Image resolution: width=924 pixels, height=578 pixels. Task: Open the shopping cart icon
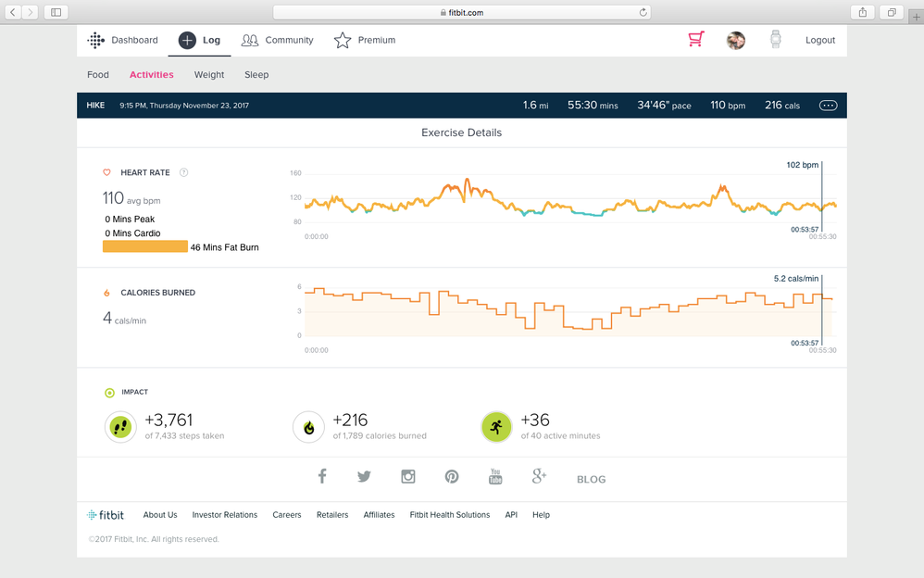pyautogui.click(x=695, y=40)
